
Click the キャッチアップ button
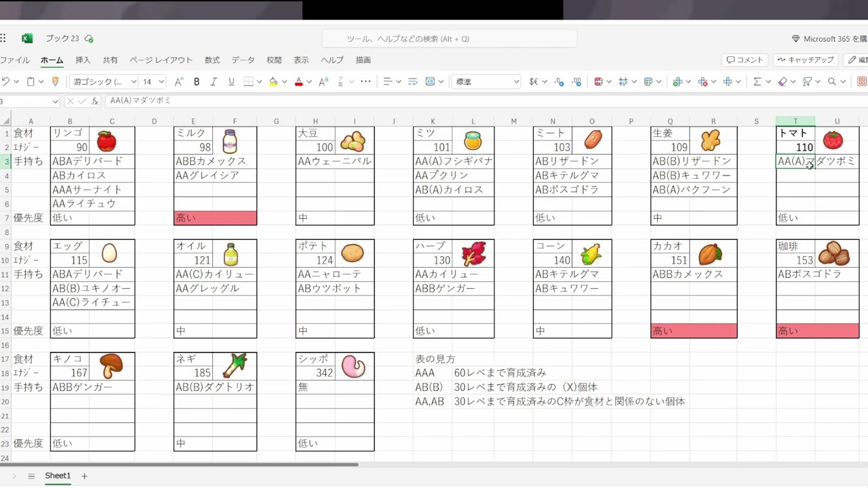(804, 60)
